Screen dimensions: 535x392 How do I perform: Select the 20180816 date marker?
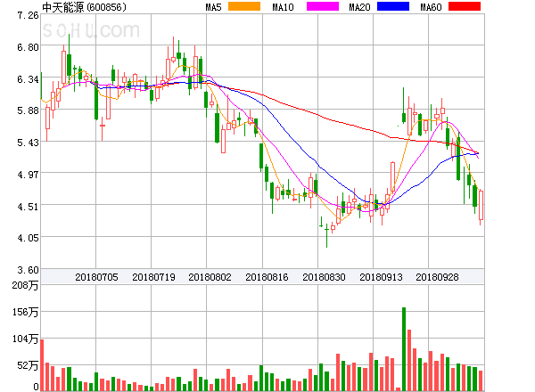point(267,277)
